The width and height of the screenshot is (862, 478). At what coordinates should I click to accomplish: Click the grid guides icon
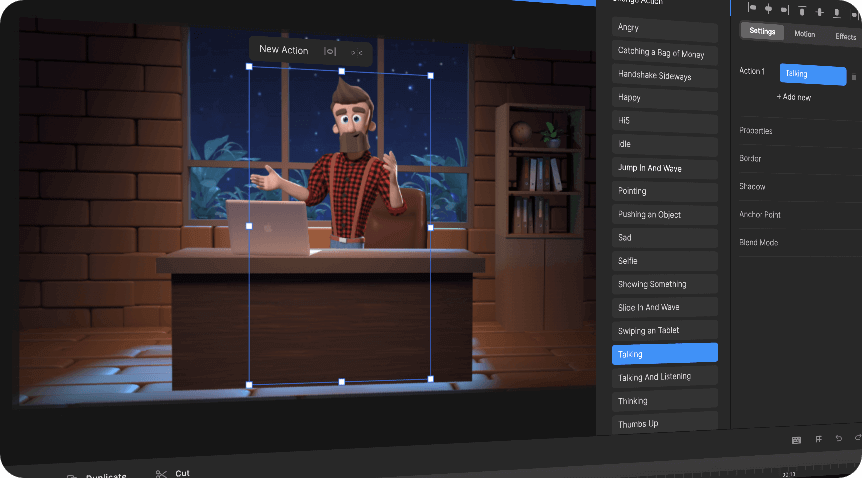(819, 439)
